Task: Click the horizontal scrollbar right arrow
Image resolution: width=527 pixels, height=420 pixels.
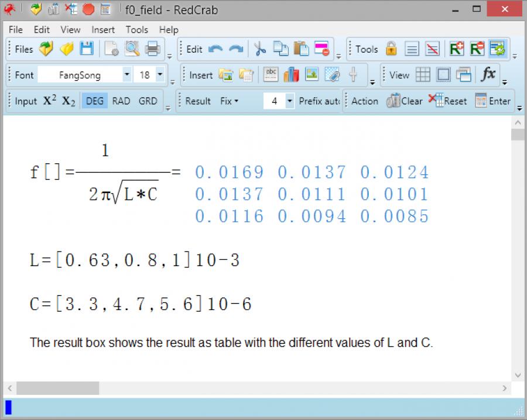Action: coord(504,388)
